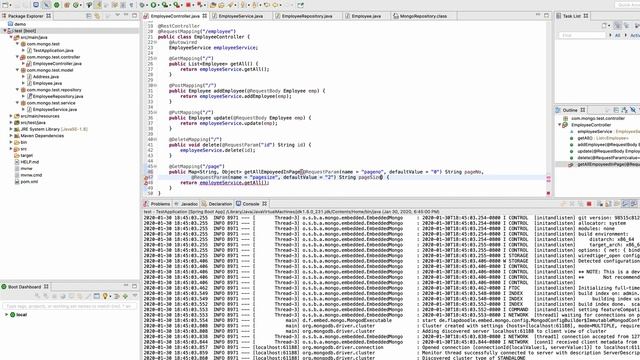Click the Open Type toolbar icon

pyautogui.click(x=213, y=5)
